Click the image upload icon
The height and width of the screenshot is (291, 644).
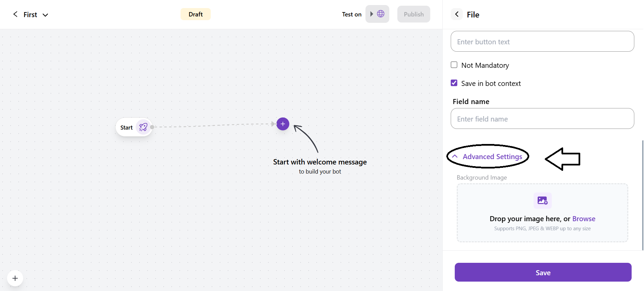pyautogui.click(x=542, y=201)
